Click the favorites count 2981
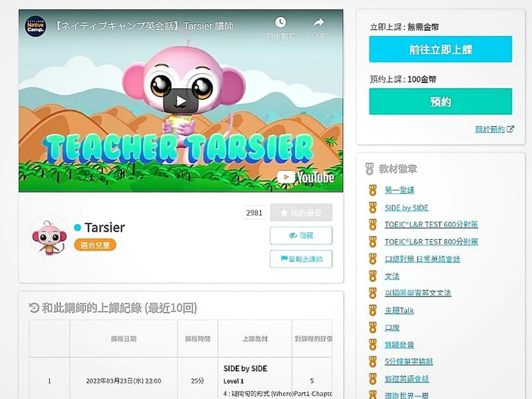 [254, 212]
